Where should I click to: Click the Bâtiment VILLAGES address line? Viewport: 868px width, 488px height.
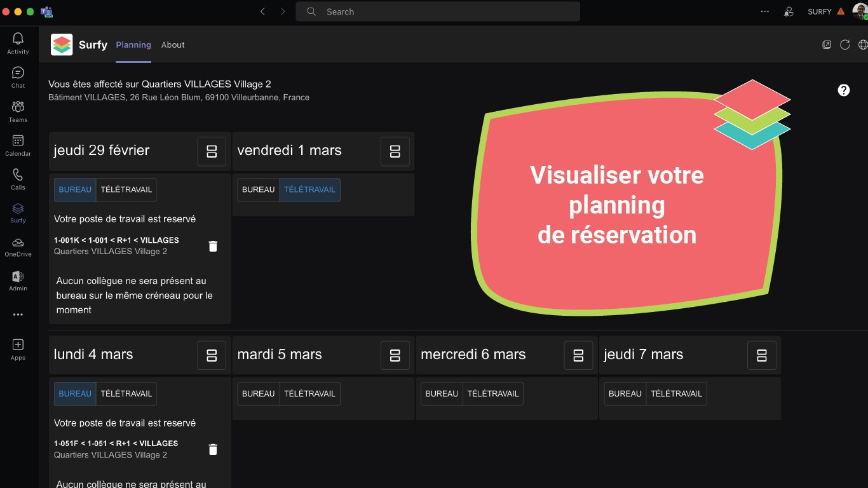pyautogui.click(x=179, y=97)
